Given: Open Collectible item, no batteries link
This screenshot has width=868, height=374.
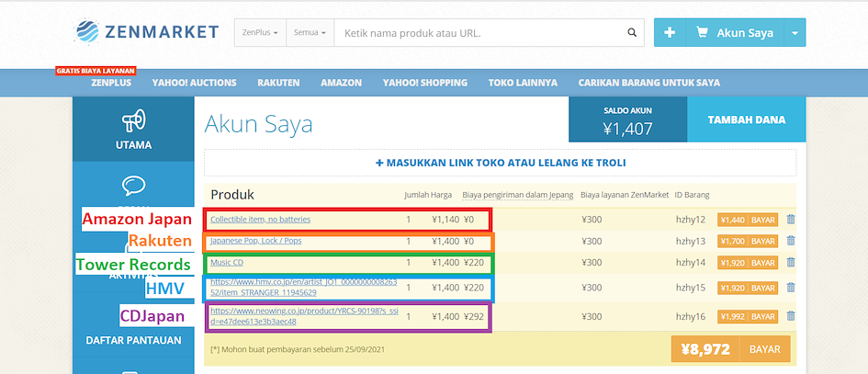Looking at the screenshot, I should click(260, 220).
